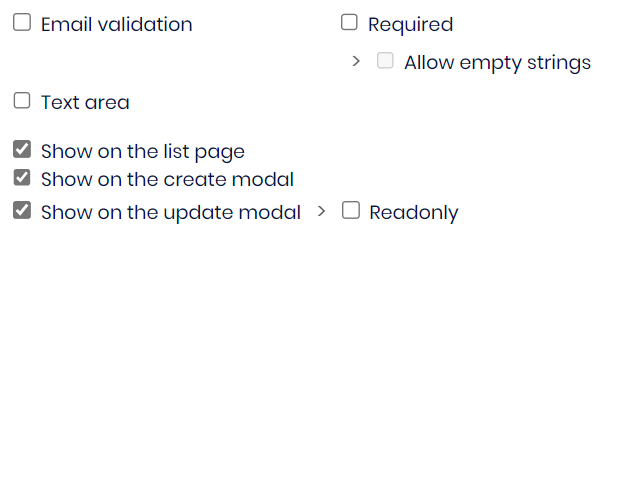Uncheck Show on the list page
This screenshot has height=493, width=631.
[22, 150]
